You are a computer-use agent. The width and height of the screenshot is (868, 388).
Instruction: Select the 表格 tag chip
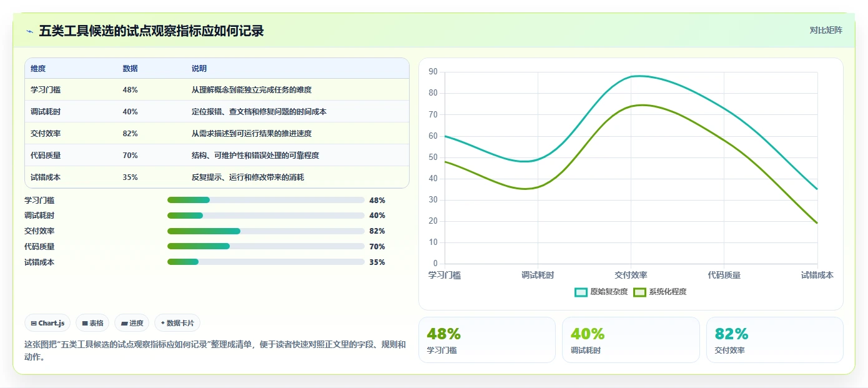pos(92,323)
